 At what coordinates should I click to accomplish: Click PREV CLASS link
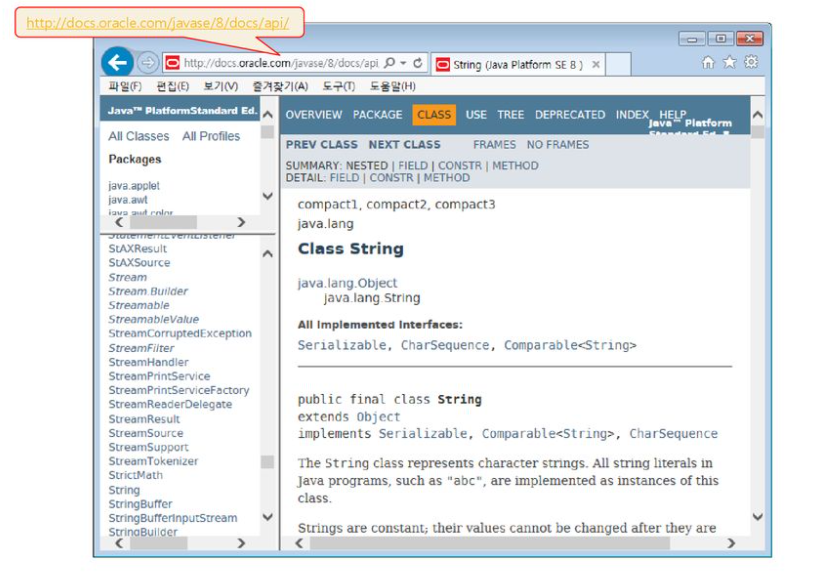pyautogui.click(x=321, y=145)
